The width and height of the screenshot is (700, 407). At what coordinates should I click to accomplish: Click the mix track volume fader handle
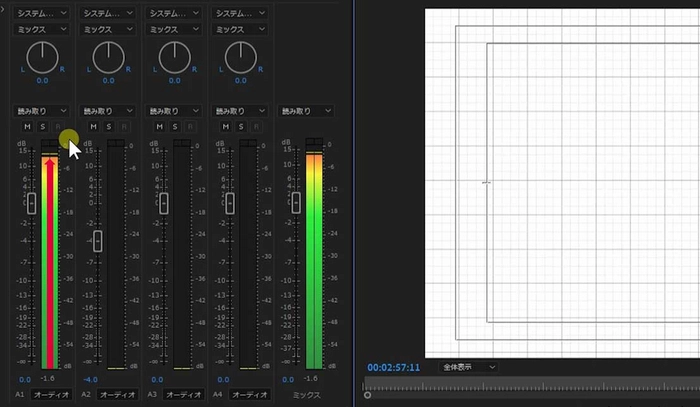tap(296, 203)
